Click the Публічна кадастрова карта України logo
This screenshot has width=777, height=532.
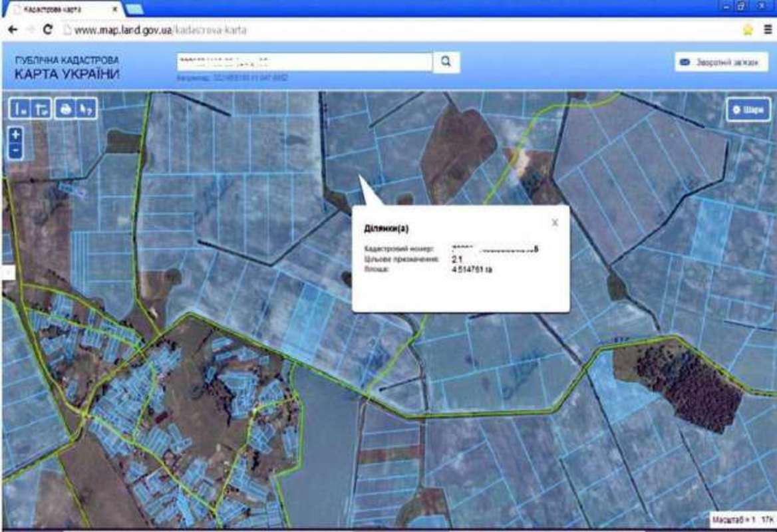click(67, 67)
